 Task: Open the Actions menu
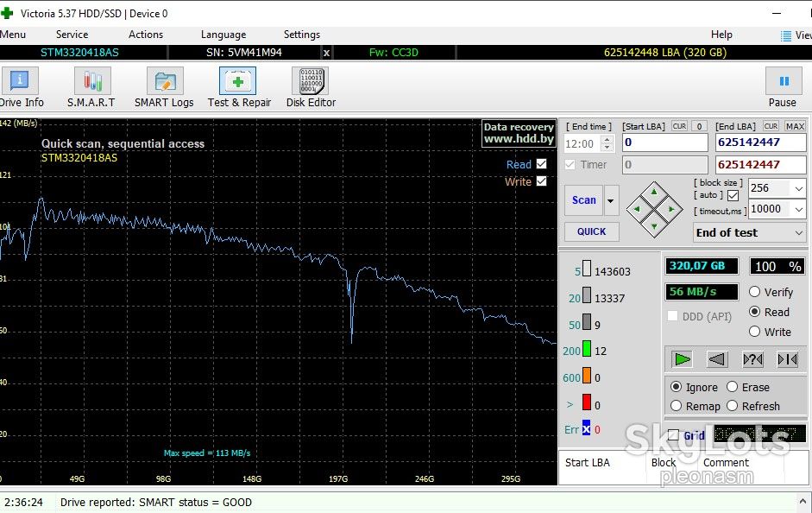(x=146, y=35)
